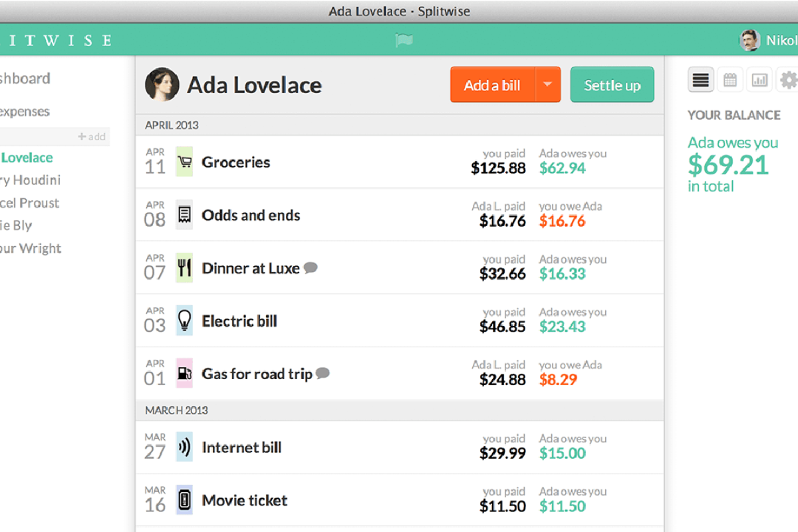This screenshot has height=532, width=798.
Task: Click the green Settle up button
Action: 612,84
